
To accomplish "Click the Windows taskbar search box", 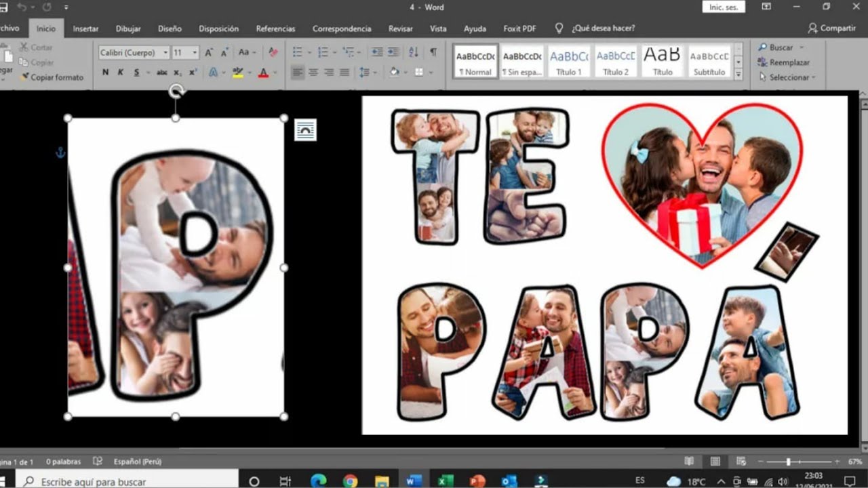I will coord(127,481).
